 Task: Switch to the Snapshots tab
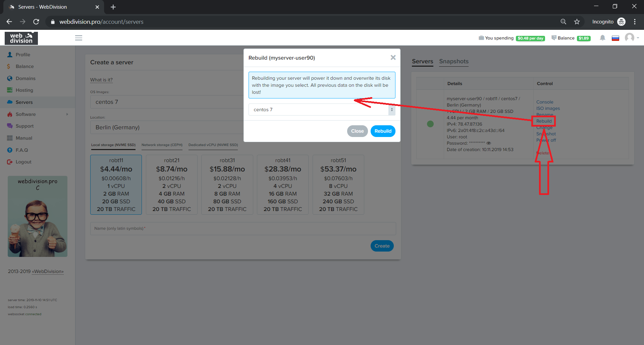453,61
